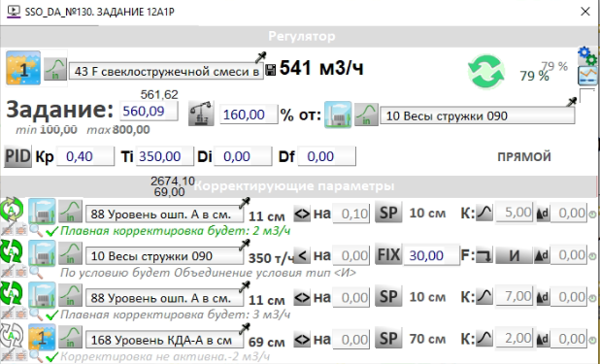600x364 pixels.
Task: Click the PID button
Action: click(x=17, y=156)
